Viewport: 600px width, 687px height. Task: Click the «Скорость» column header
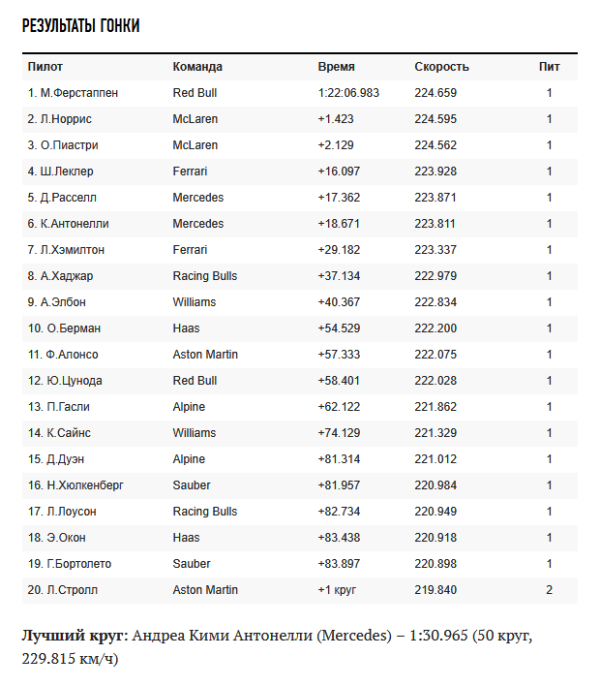point(442,67)
